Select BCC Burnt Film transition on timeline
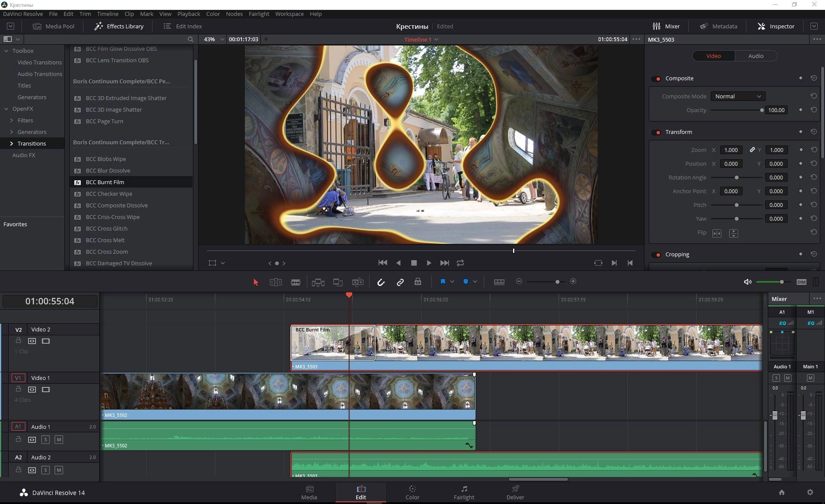This screenshot has height=504, width=825. tap(333, 343)
